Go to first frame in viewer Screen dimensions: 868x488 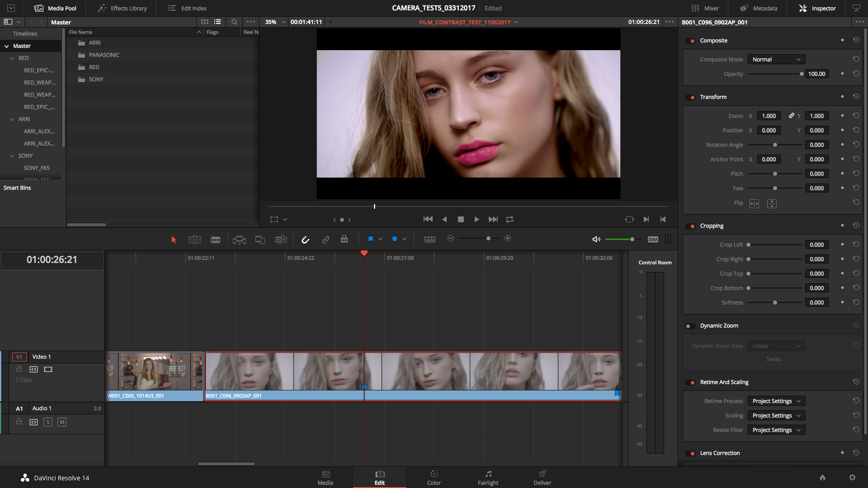click(x=428, y=219)
